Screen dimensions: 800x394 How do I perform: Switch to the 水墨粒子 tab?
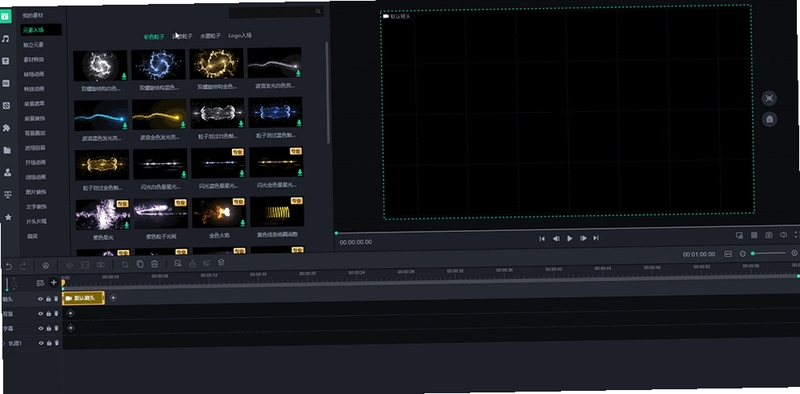[x=210, y=36]
